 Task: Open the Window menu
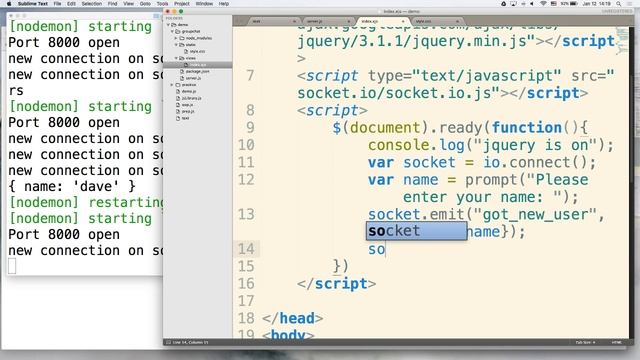point(204,4)
